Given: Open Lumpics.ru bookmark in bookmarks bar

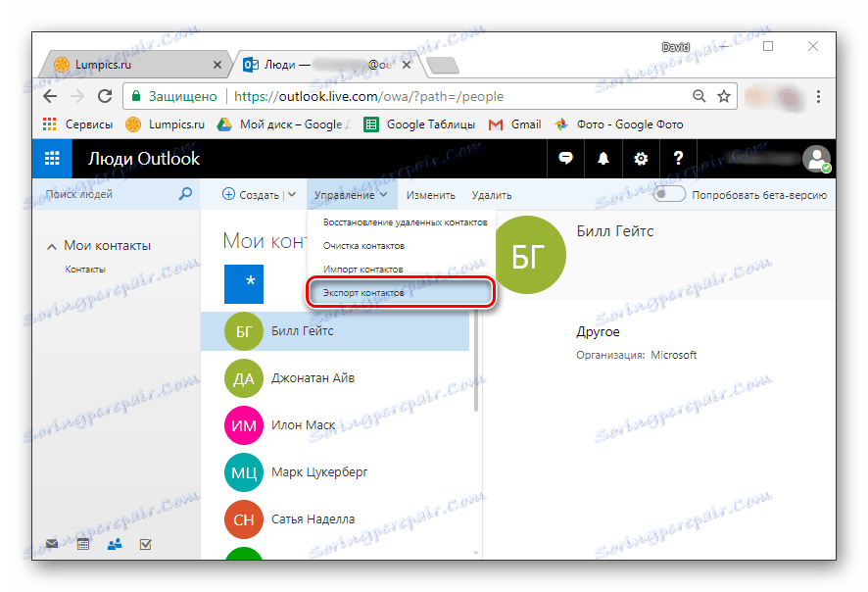Looking at the screenshot, I should (x=165, y=124).
